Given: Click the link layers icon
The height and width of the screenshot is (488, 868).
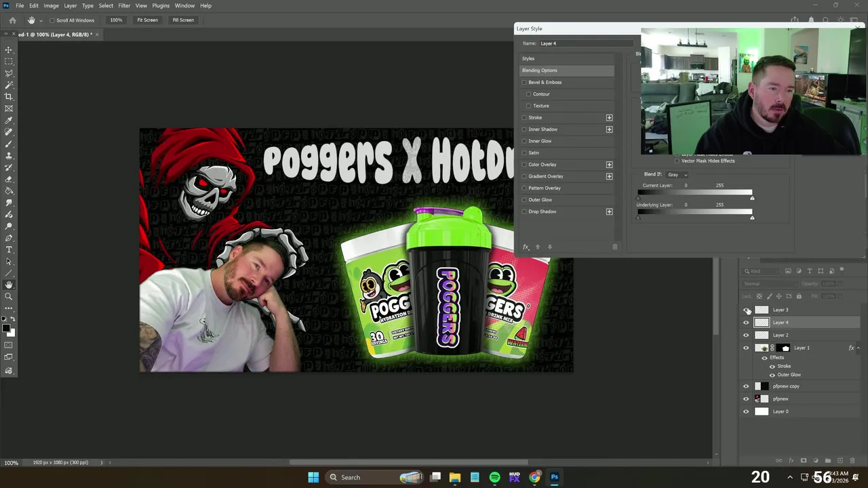Looking at the screenshot, I should point(779,461).
